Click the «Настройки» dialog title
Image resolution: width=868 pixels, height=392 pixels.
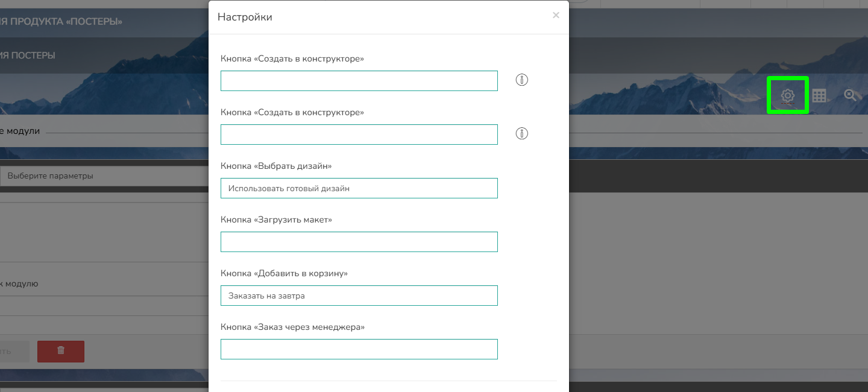pyautogui.click(x=245, y=17)
